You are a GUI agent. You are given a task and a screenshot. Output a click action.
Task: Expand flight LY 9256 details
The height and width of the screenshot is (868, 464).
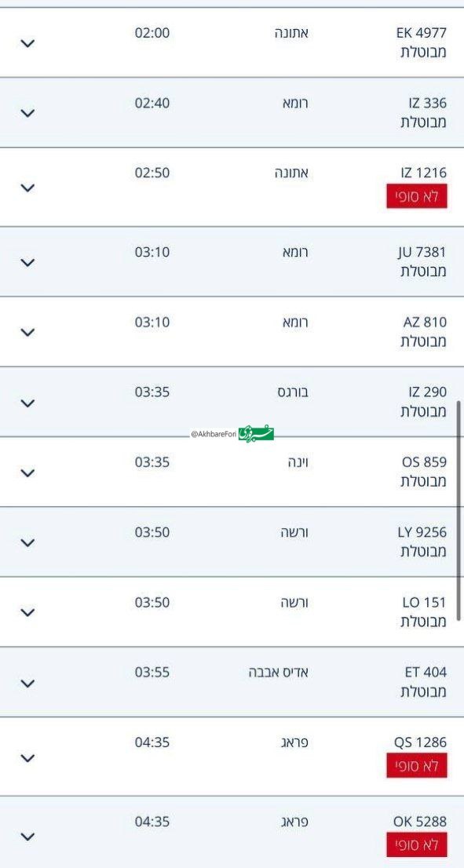click(27, 542)
